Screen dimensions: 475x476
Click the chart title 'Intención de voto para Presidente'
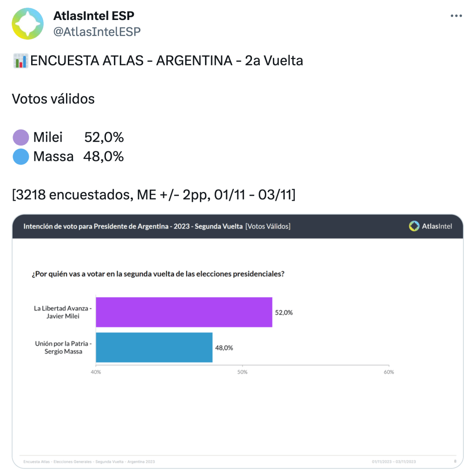[x=133, y=226]
